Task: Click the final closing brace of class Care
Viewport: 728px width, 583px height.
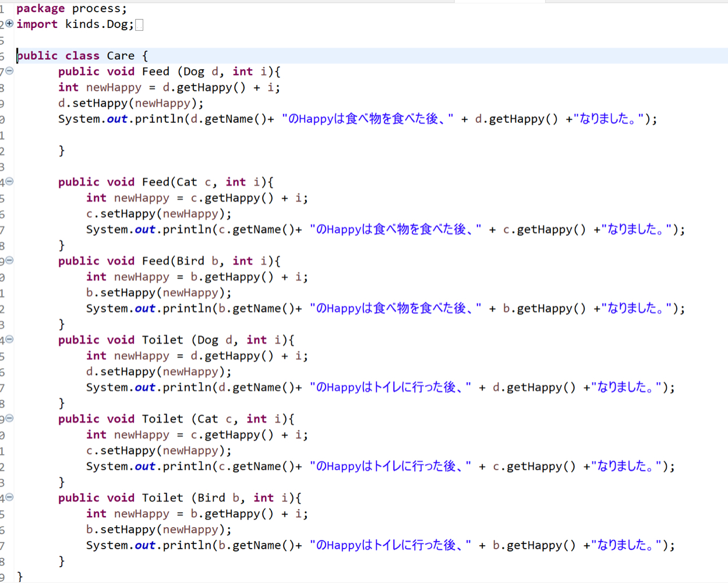Action: pyautogui.click(x=20, y=576)
